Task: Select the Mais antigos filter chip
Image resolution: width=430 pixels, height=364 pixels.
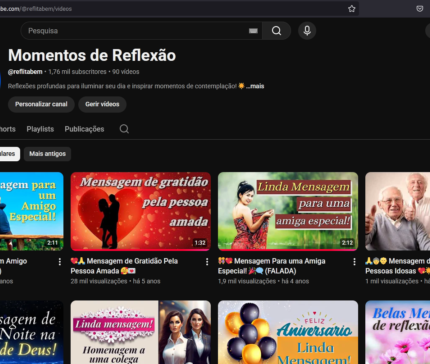Action: click(x=47, y=154)
